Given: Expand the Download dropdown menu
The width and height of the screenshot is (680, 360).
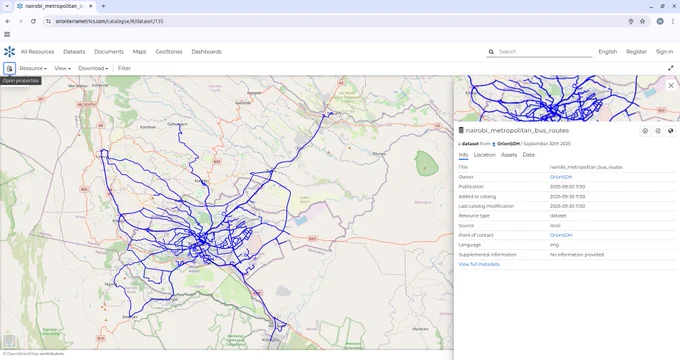Looking at the screenshot, I should coord(93,68).
